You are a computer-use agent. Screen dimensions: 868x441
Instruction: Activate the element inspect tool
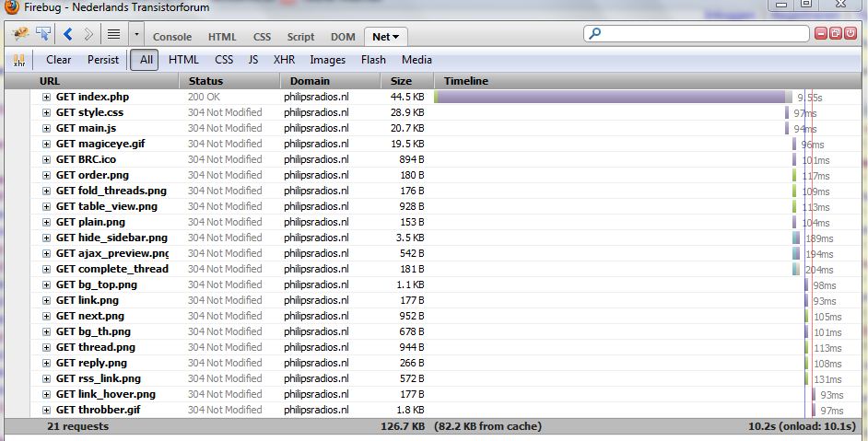coord(43,34)
